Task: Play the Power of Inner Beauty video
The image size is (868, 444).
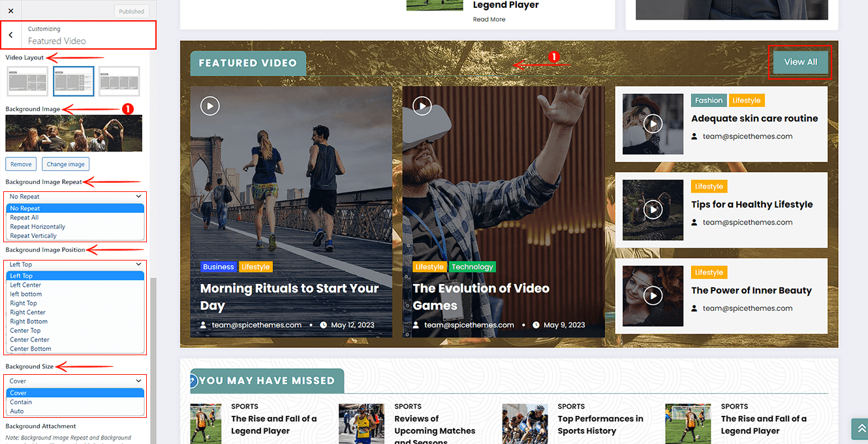Action: pyautogui.click(x=653, y=296)
